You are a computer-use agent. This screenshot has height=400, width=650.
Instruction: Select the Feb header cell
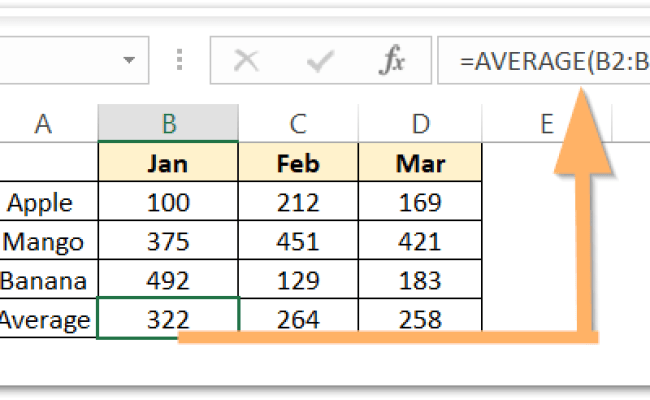[x=298, y=162]
